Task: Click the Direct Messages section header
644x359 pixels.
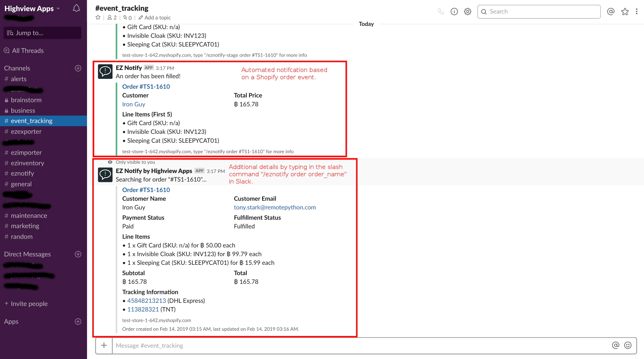Action: click(28, 254)
